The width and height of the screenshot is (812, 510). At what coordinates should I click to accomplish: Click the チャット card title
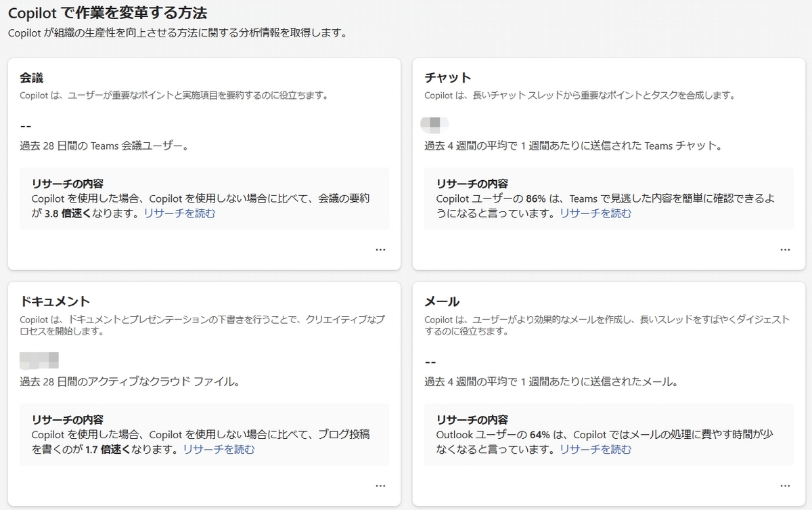tap(448, 78)
